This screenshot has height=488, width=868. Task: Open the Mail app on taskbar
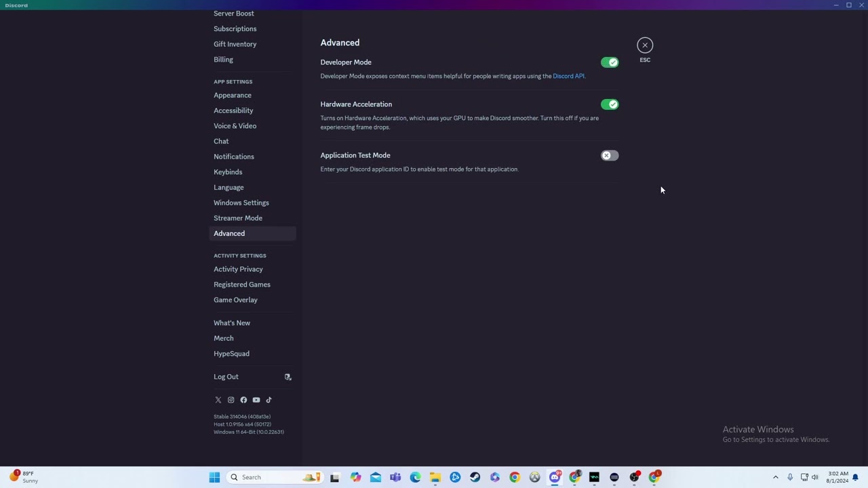[376, 477]
